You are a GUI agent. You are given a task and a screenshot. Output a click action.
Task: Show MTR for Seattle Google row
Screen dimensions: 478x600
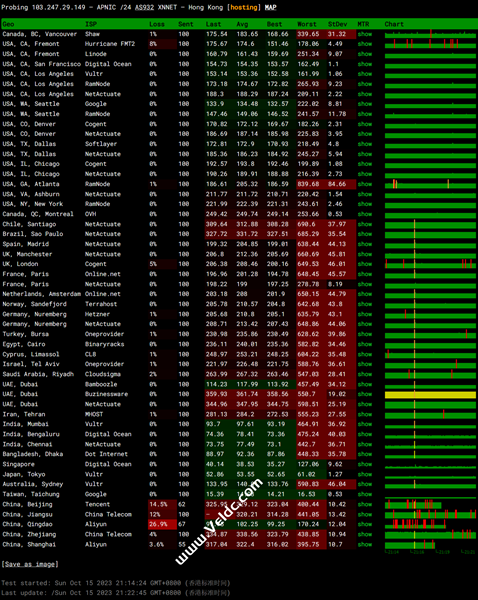[365, 104]
